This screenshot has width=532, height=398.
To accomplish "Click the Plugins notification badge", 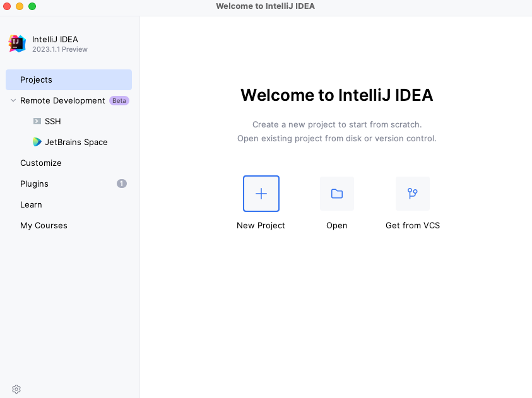I will (121, 184).
